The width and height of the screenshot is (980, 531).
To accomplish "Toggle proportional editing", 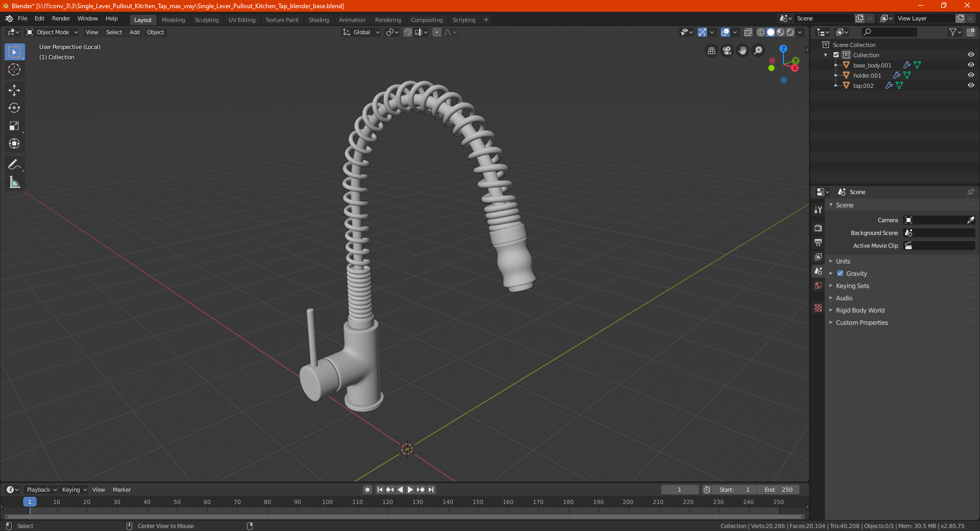I will pos(437,32).
